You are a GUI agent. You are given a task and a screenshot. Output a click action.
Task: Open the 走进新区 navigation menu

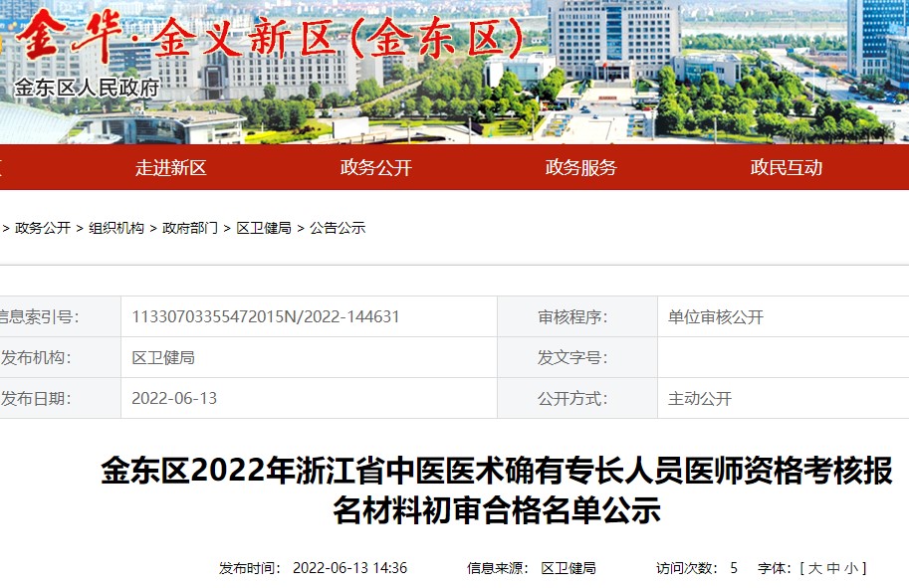pos(170,167)
